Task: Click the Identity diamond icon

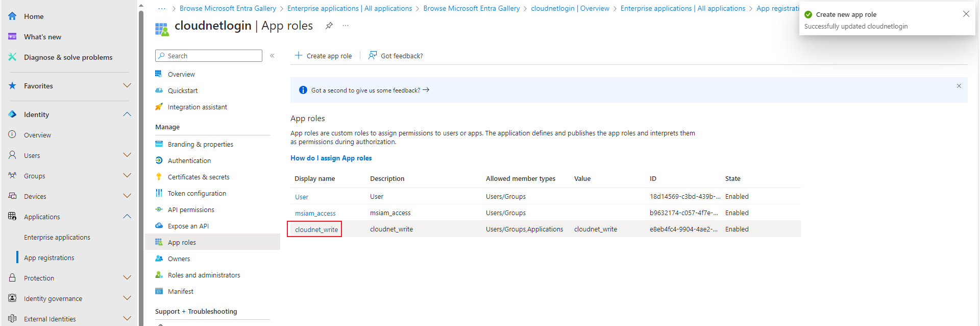Action: point(12,114)
